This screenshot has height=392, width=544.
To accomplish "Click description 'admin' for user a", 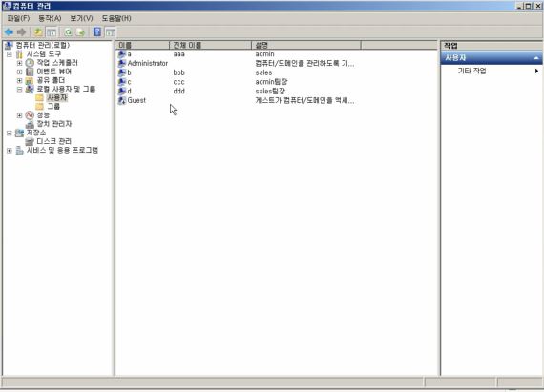I will click(264, 54).
